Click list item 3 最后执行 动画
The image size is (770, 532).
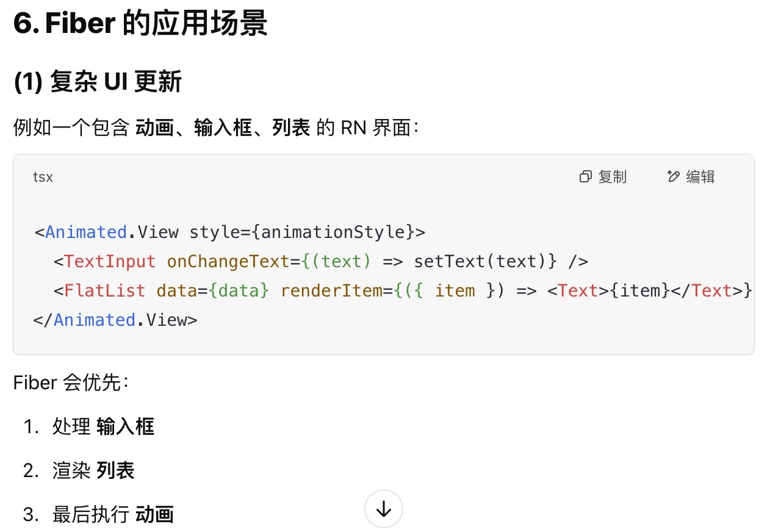pos(98,514)
